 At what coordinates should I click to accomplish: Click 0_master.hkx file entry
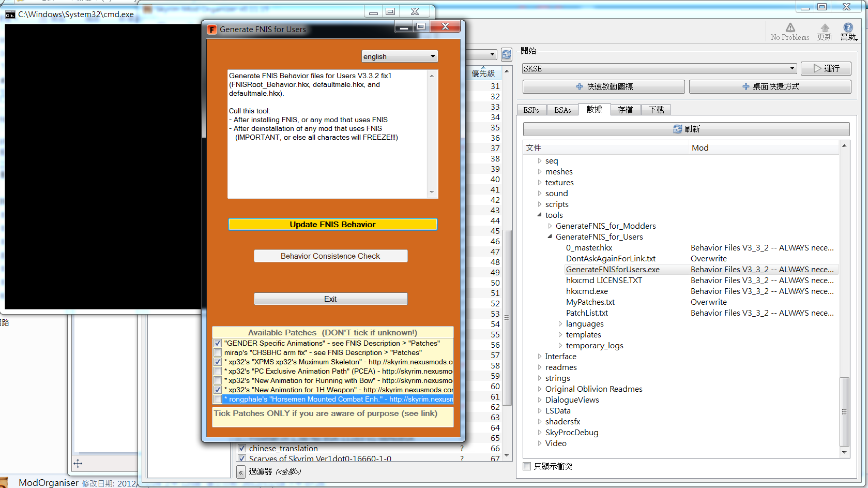(589, 248)
